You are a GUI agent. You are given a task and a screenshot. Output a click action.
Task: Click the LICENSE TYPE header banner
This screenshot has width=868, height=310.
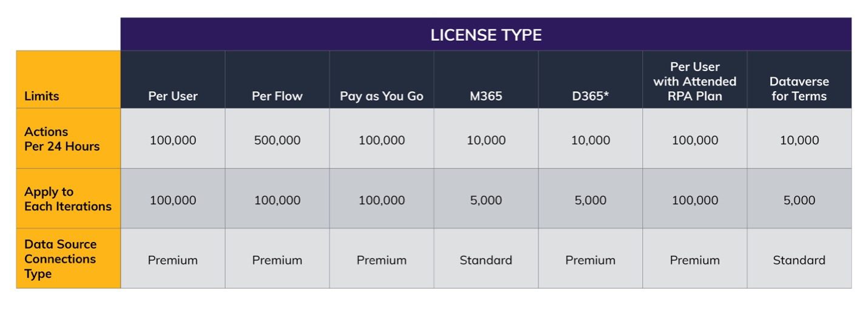pyautogui.click(x=486, y=35)
